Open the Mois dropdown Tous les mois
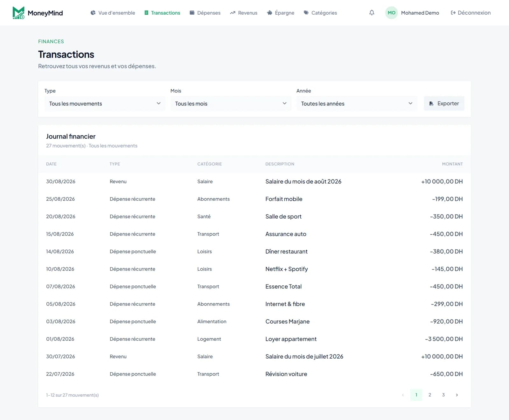The width and height of the screenshot is (509, 420). click(x=231, y=103)
